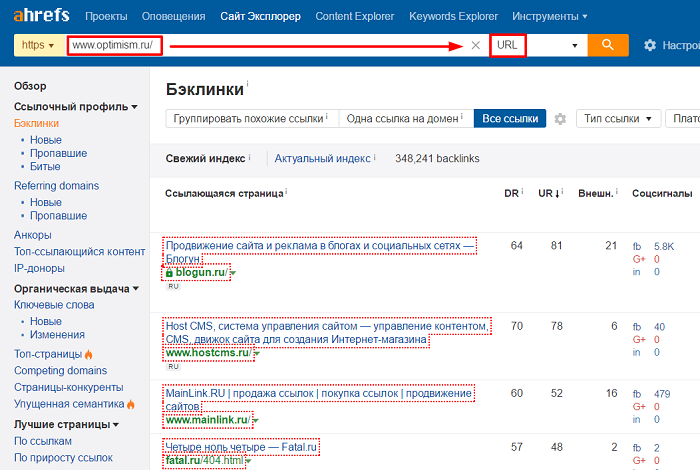The image size is (700, 470).
Task: Open Изменения under Ключевые слова
Action: (x=57, y=335)
